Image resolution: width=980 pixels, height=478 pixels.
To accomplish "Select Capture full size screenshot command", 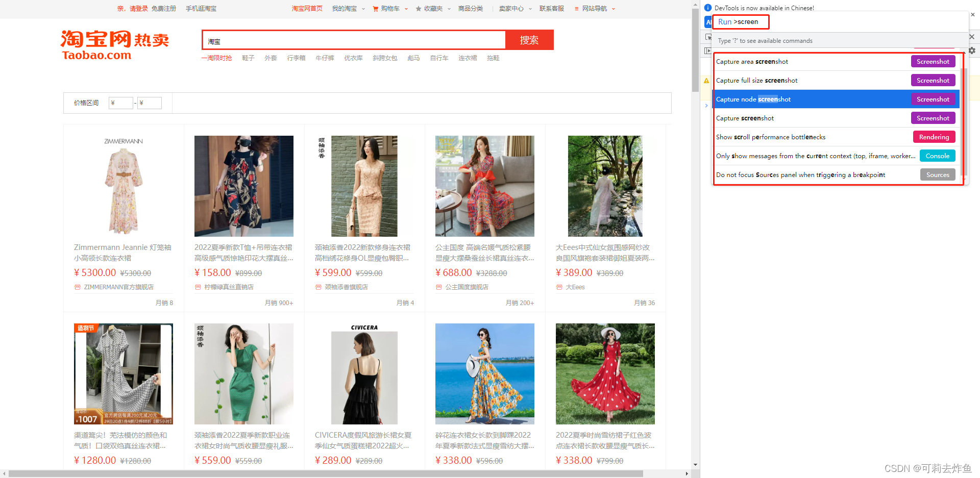I will tap(836, 81).
